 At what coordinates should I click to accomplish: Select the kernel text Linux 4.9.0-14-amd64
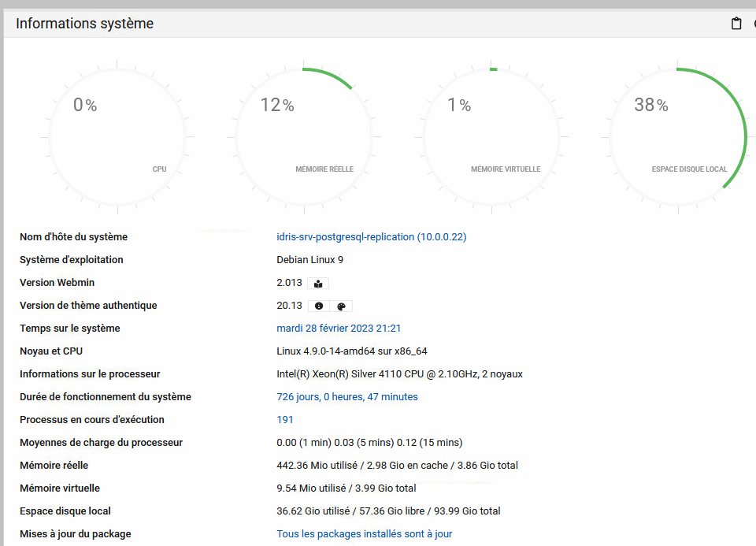click(326, 351)
